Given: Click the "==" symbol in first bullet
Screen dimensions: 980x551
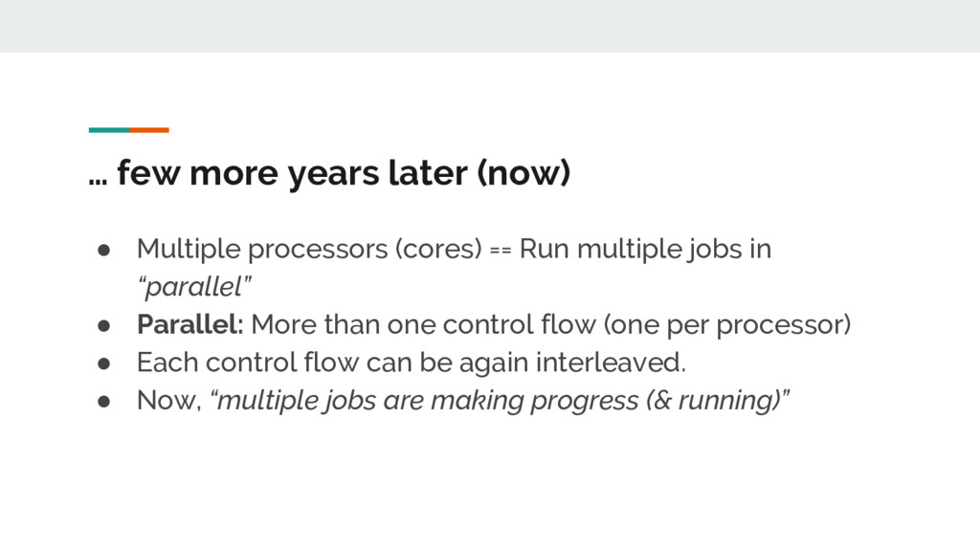Looking at the screenshot, I should (501, 251).
